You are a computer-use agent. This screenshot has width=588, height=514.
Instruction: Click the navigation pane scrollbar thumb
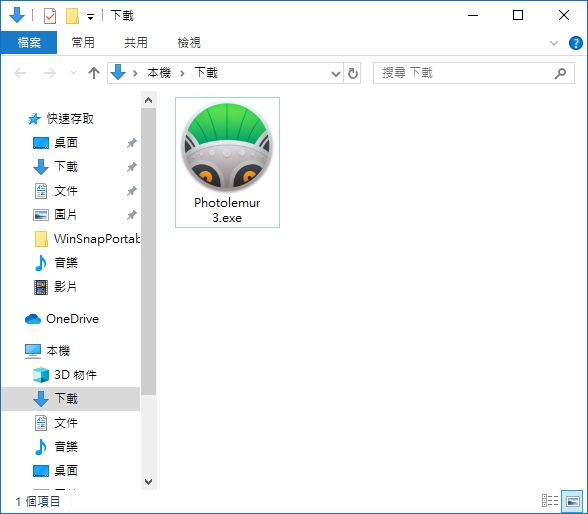click(x=148, y=251)
